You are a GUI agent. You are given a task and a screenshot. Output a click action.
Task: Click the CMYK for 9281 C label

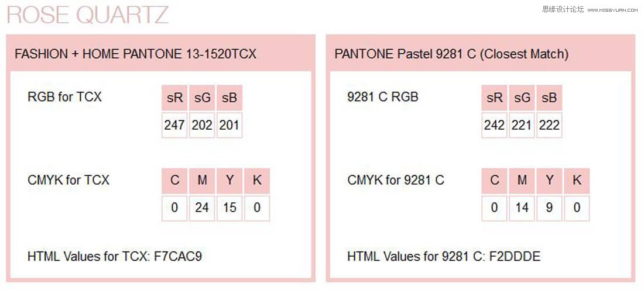396,180
